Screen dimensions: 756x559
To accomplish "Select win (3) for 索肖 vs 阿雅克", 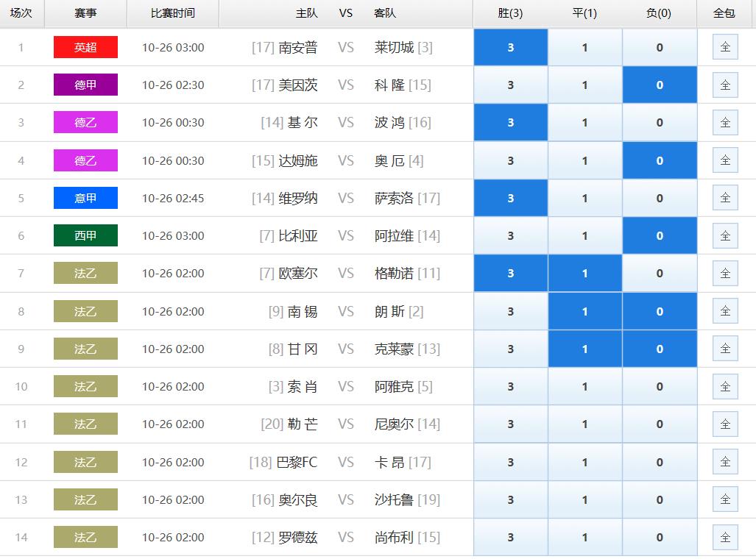I will [511, 386].
